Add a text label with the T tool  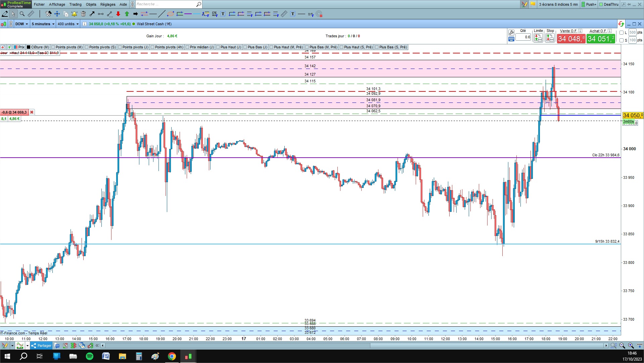click(223, 14)
